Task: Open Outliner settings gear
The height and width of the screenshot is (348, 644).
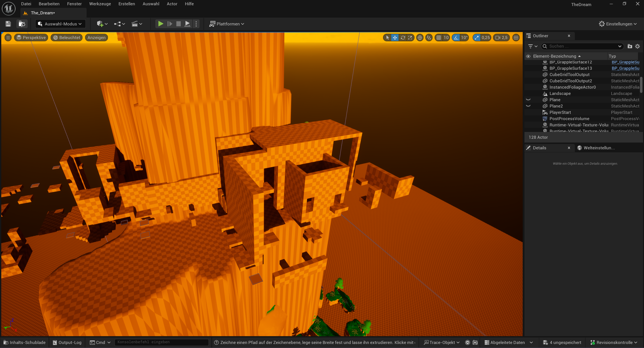Action: 637,46
